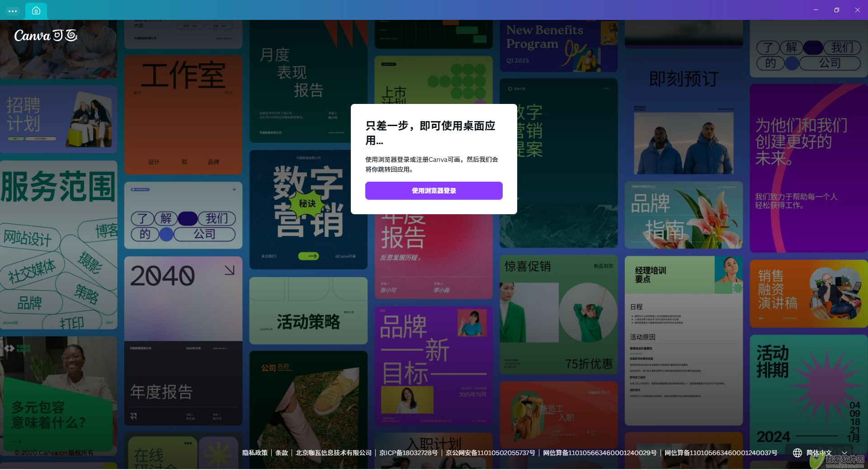
Task: Click the 经理培训要点 template thumbnail
Action: coord(684,341)
